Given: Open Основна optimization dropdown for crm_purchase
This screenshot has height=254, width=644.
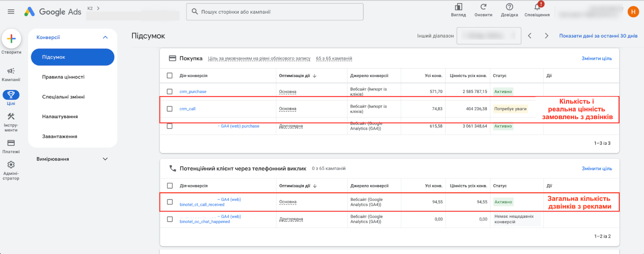Looking at the screenshot, I should click(x=288, y=92).
